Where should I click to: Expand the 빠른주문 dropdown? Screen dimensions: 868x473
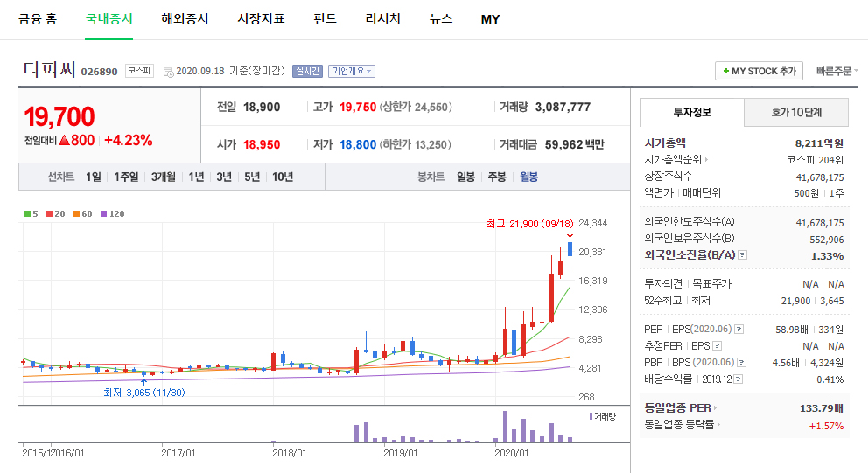point(837,71)
